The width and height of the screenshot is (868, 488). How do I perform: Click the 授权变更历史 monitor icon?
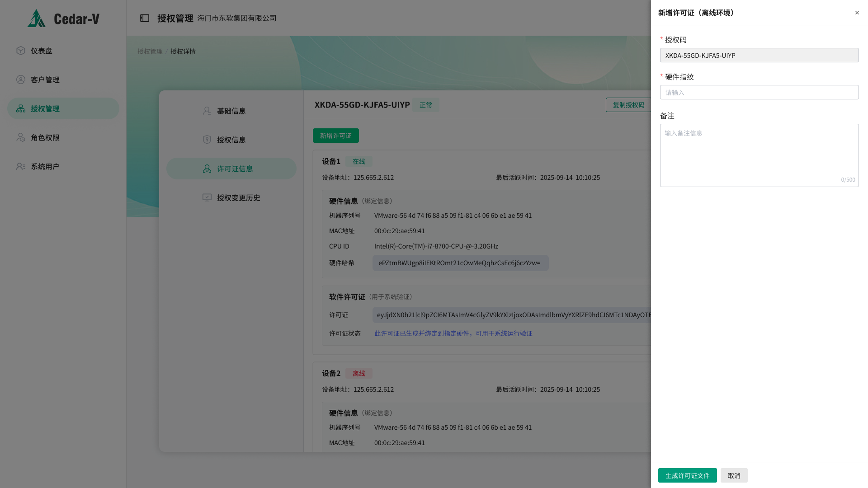click(x=207, y=197)
